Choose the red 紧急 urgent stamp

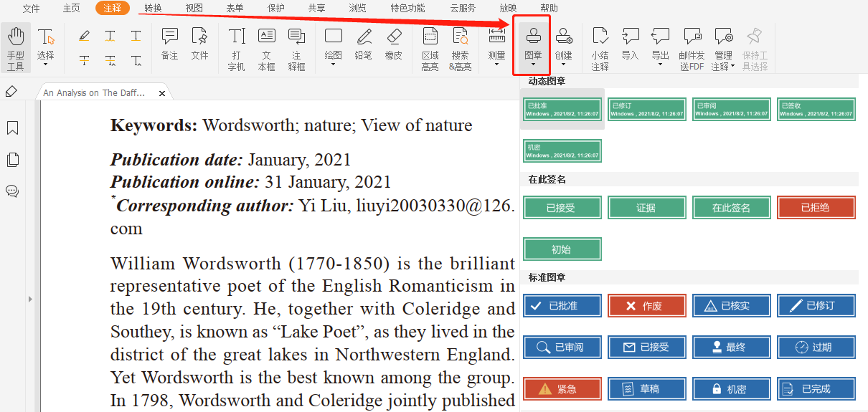[562, 389]
